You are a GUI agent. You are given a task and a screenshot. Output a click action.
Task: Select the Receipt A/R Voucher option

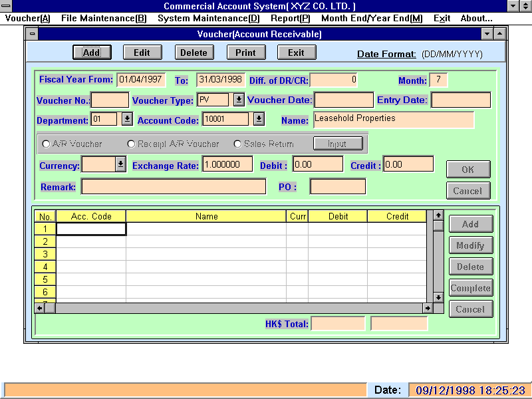pyautogui.click(x=131, y=144)
